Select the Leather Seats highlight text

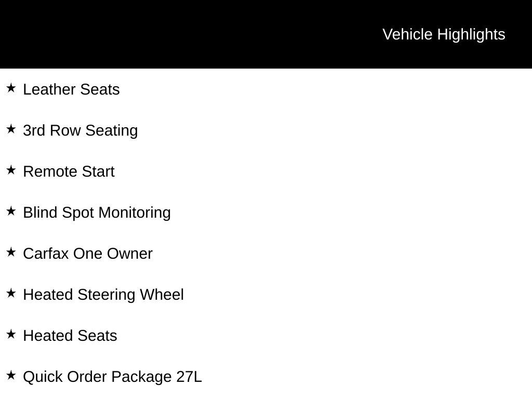pyautogui.click(x=71, y=89)
